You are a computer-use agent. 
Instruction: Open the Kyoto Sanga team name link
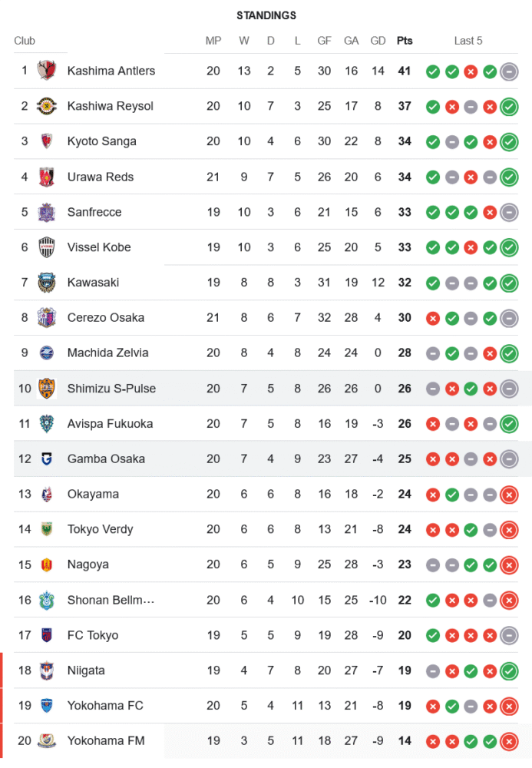[101, 141]
